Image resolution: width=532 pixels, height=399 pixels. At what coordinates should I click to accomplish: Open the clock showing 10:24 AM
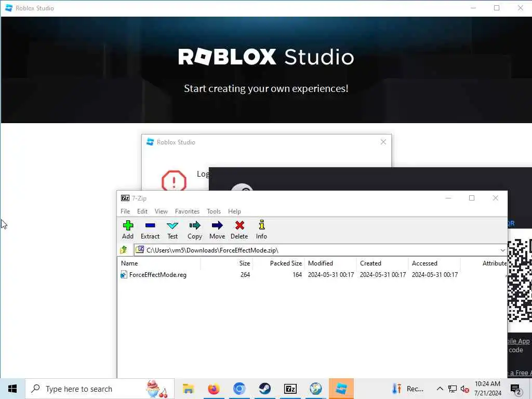pyautogui.click(x=487, y=389)
